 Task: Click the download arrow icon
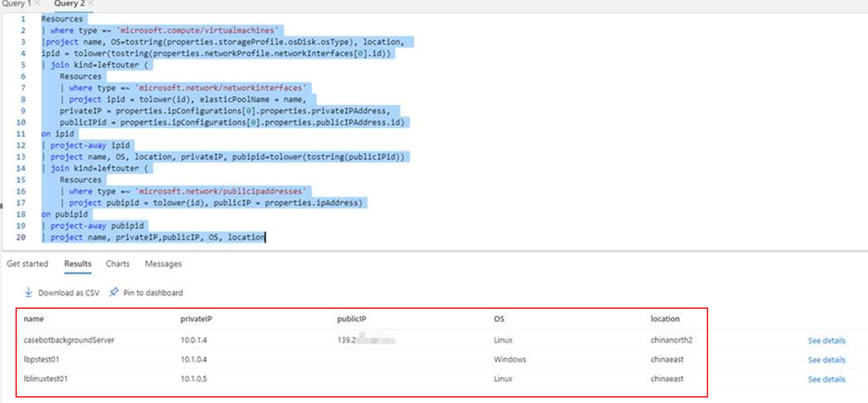click(28, 292)
